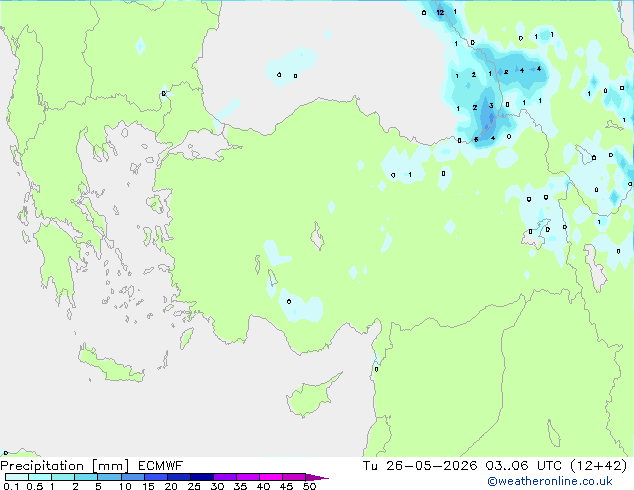The width and height of the screenshot is (634, 490).
Task: Click the "15" legend scale label
Action: pos(148,486)
